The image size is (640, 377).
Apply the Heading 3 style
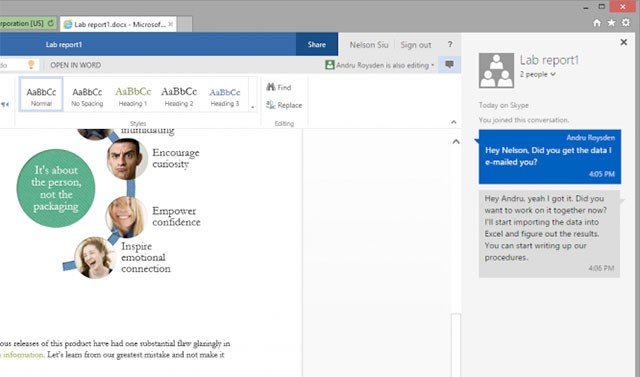point(224,97)
